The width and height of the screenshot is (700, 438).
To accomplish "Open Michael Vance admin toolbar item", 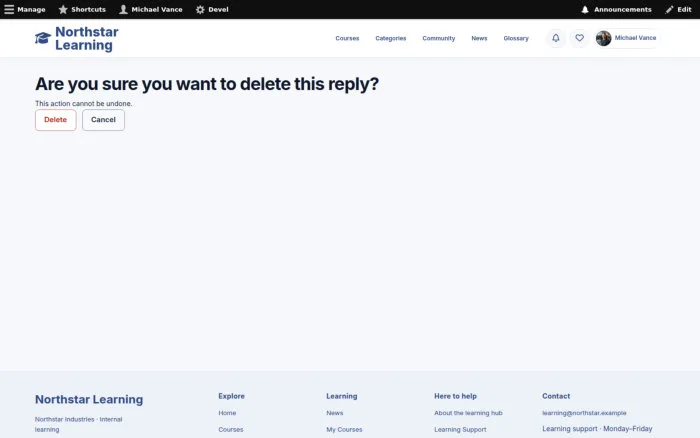I will pos(157,9).
